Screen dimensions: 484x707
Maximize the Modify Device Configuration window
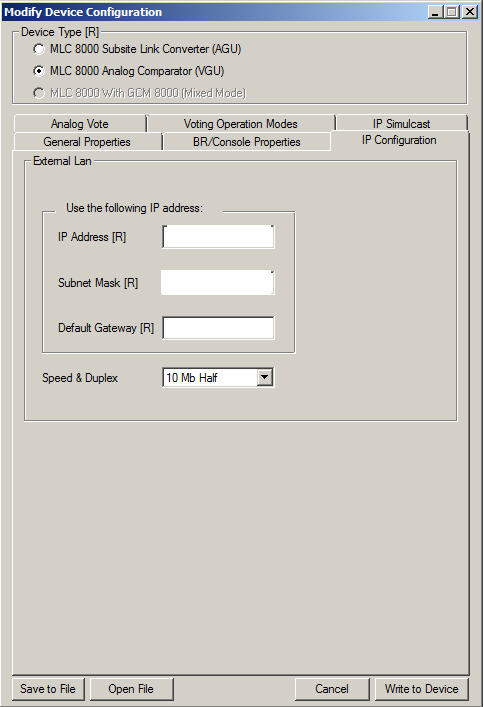point(452,12)
